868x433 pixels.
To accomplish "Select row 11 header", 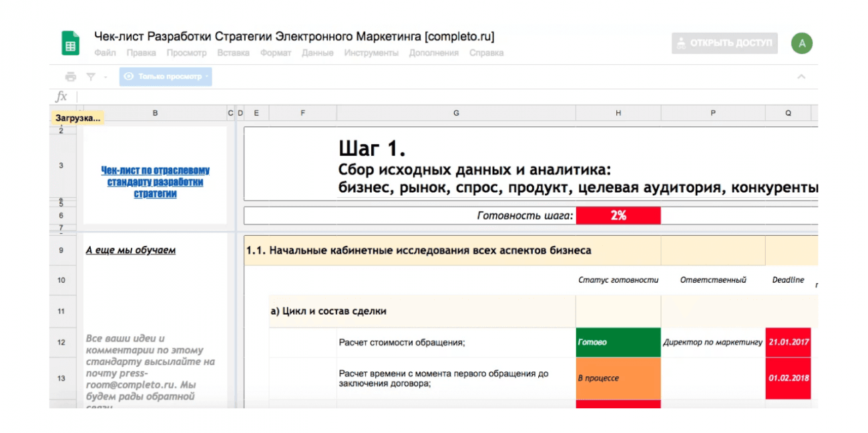I will [61, 311].
